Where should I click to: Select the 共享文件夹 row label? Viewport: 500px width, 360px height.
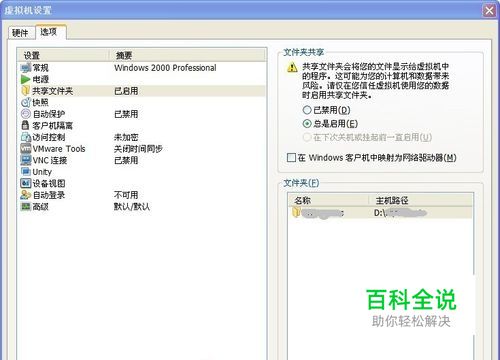tap(53, 91)
